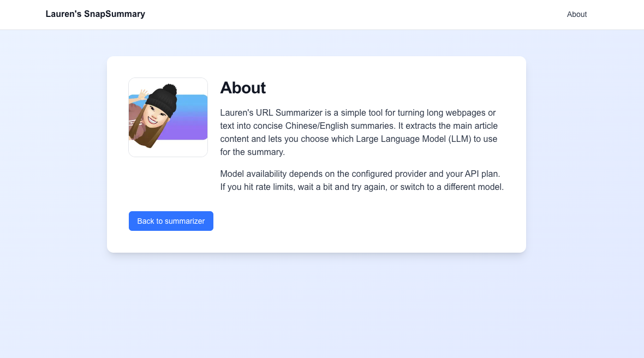The width and height of the screenshot is (644, 358).
Task: Click the "Model availability" sentence start
Action: click(253, 174)
